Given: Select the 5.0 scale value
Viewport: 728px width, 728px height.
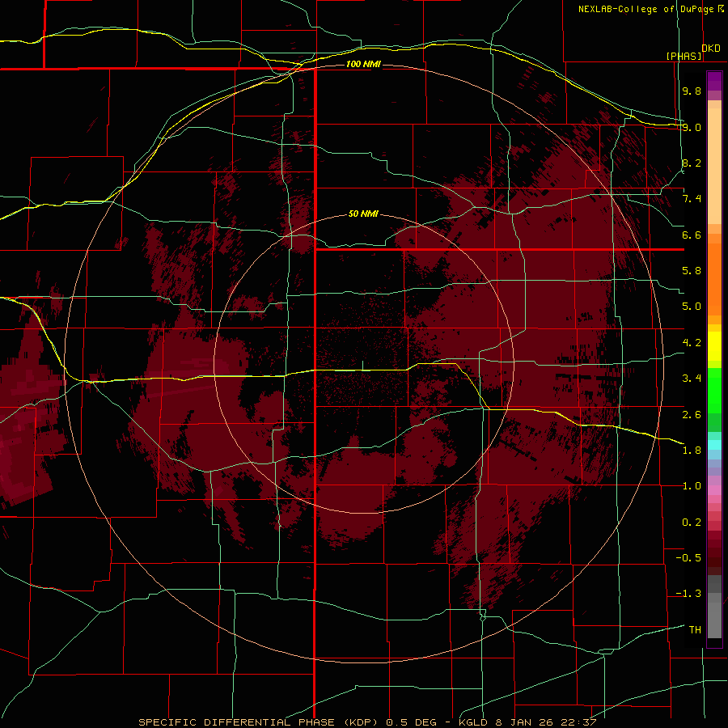Looking at the screenshot, I should [692, 307].
